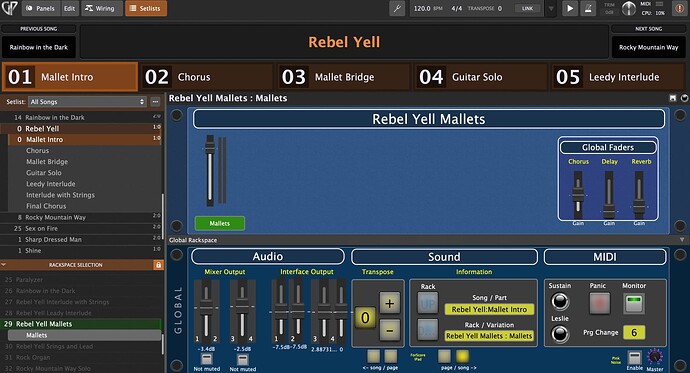Viewport: 690px width, 373px height.
Task: Click the Gig Performer logo icon
Action: coord(10,8)
